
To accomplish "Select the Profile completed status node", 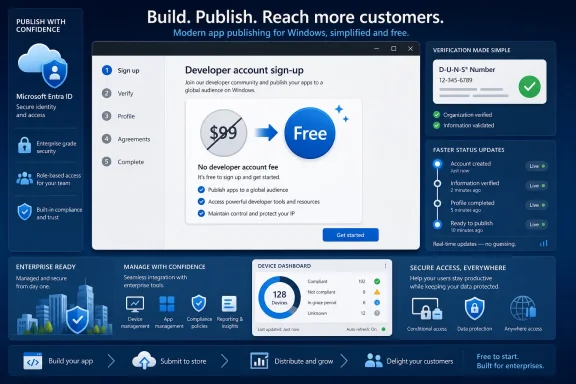I will 437,203.
